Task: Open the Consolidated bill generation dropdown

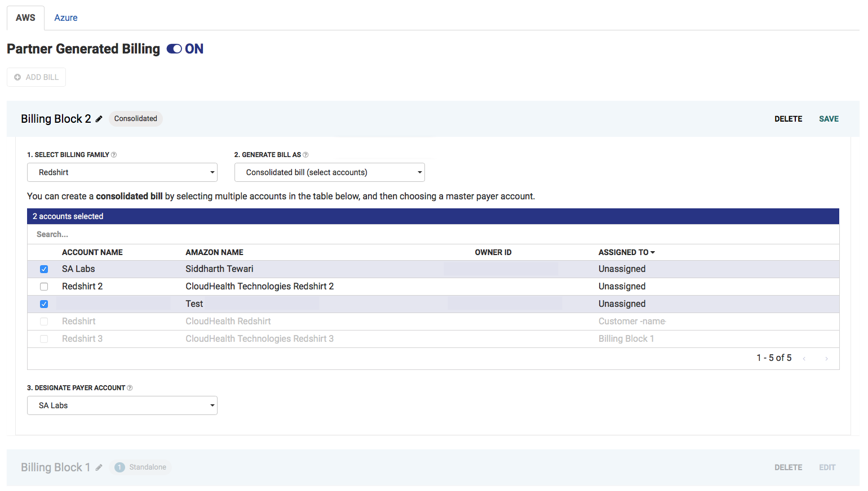Action: [x=329, y=172]
